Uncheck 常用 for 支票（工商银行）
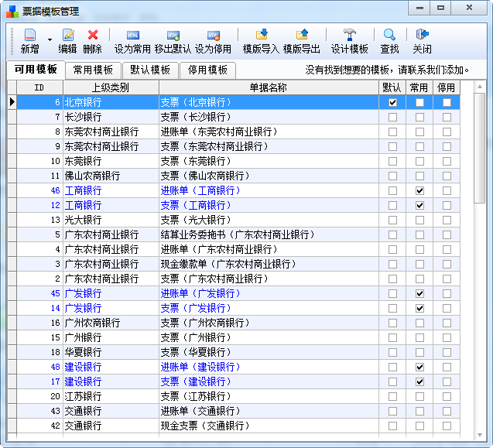This screenshot has height=448, width=493. [419, 205]
